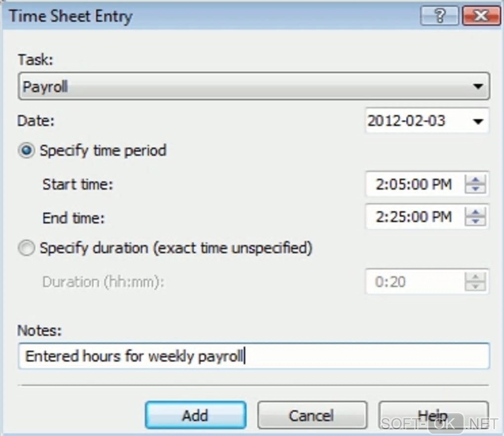
Task: Click the question mark help icon in title bar
Action: tap(439, 16)
